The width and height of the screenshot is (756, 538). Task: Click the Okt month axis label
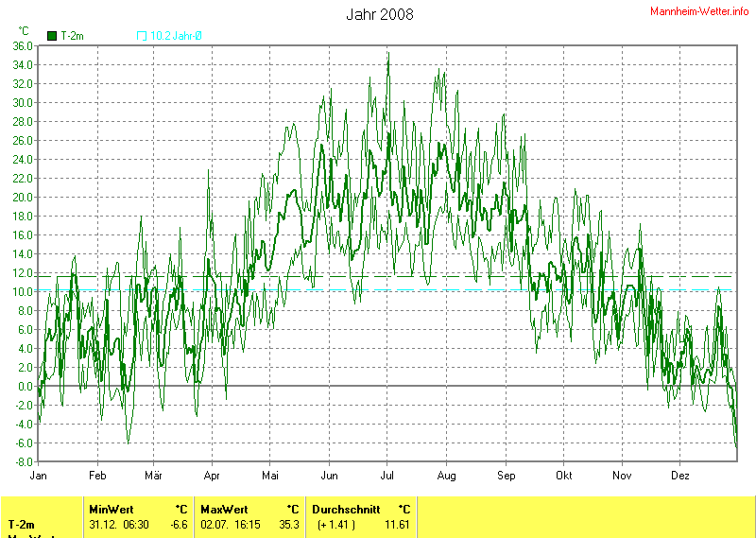click(x=564, y=476)
